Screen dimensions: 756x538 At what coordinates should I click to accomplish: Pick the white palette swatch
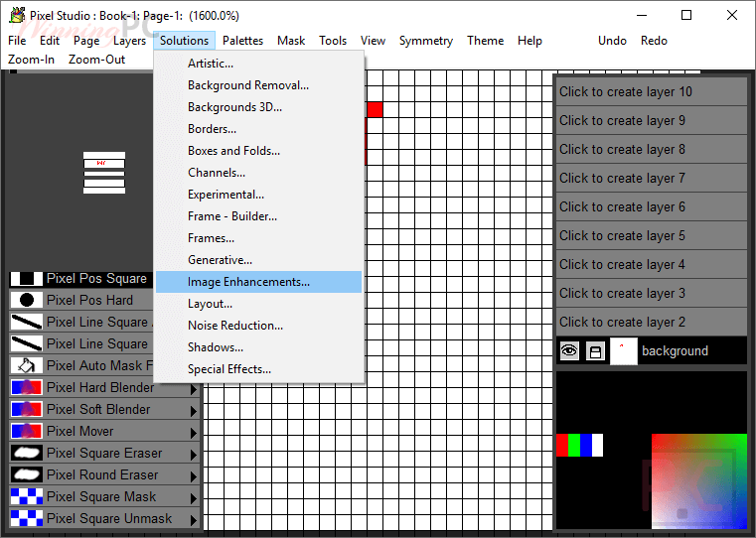coord(597,445)
